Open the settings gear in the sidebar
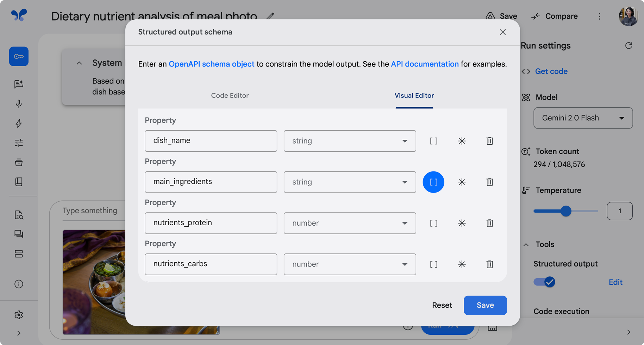Viewport: 644px width, 345px height. click(x=19, y=315)
